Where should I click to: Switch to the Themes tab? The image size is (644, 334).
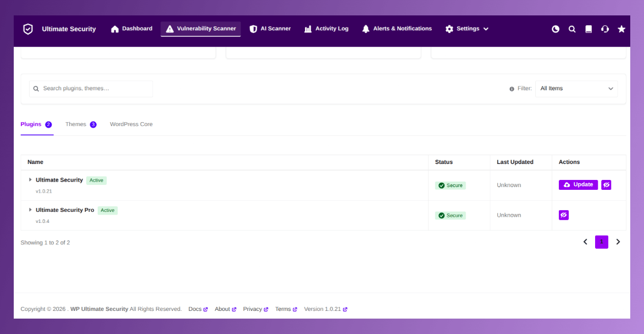81,124
